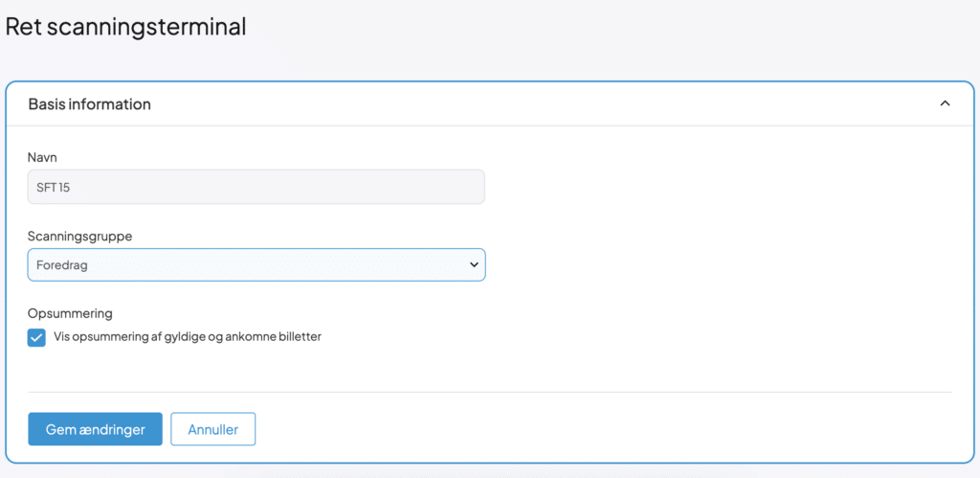Screen dimensions: 980x478
Task: Click the Foredrag value in the dropdown
Action: (61, 265)
